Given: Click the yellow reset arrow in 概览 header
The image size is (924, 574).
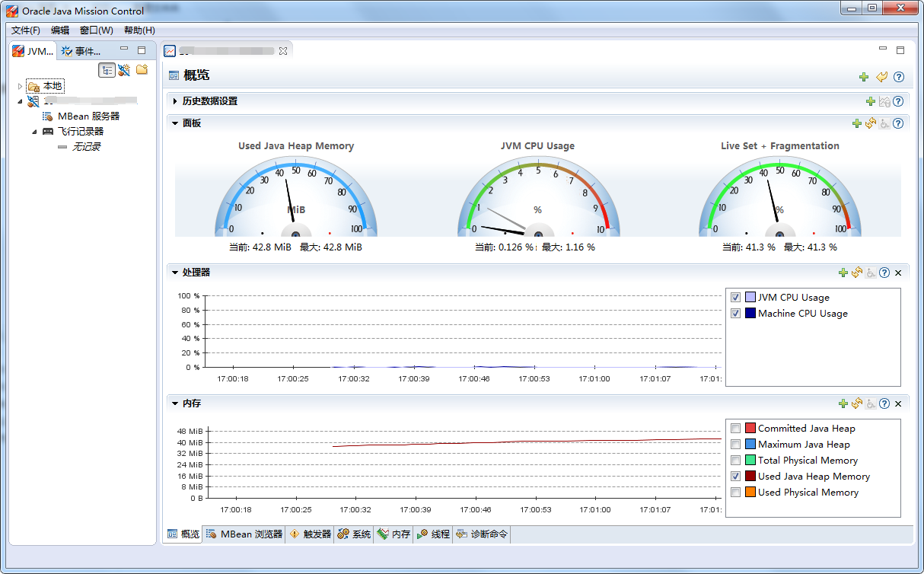Looking at the screenshot, I should [x=881, y=77].
